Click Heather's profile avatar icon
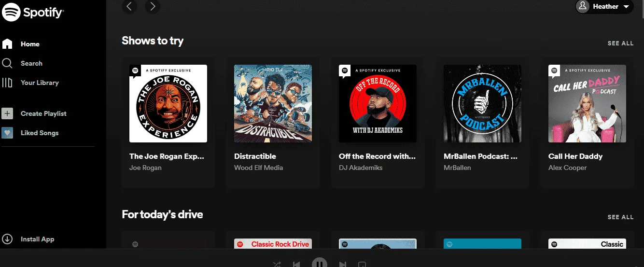 583,6
